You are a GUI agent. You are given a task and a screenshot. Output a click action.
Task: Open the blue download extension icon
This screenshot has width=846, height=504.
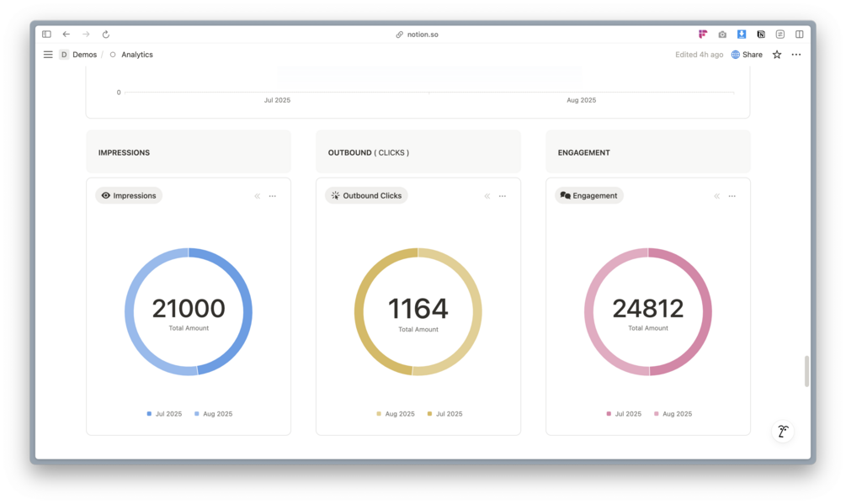coord(742,34)
